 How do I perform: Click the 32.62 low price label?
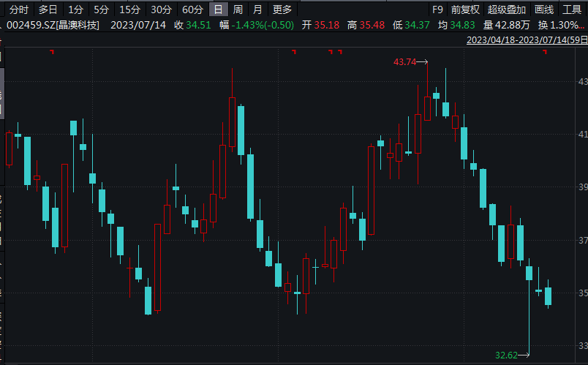pos(506,355)
